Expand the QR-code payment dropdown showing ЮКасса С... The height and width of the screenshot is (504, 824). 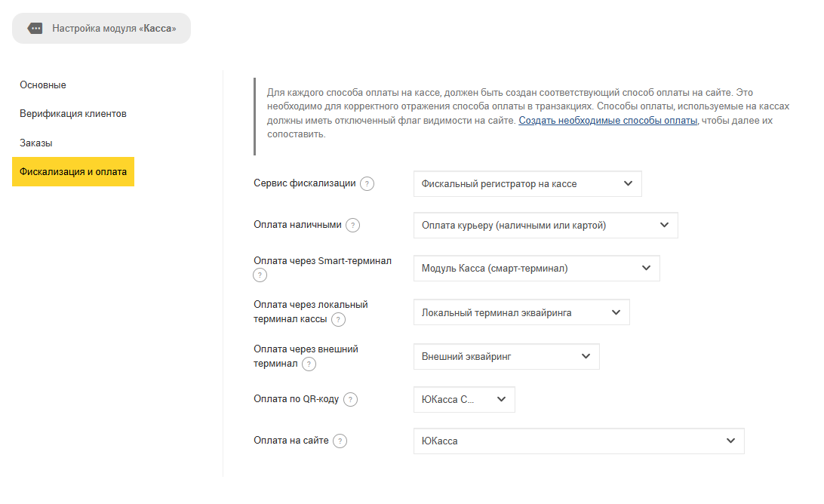(464, 399)
